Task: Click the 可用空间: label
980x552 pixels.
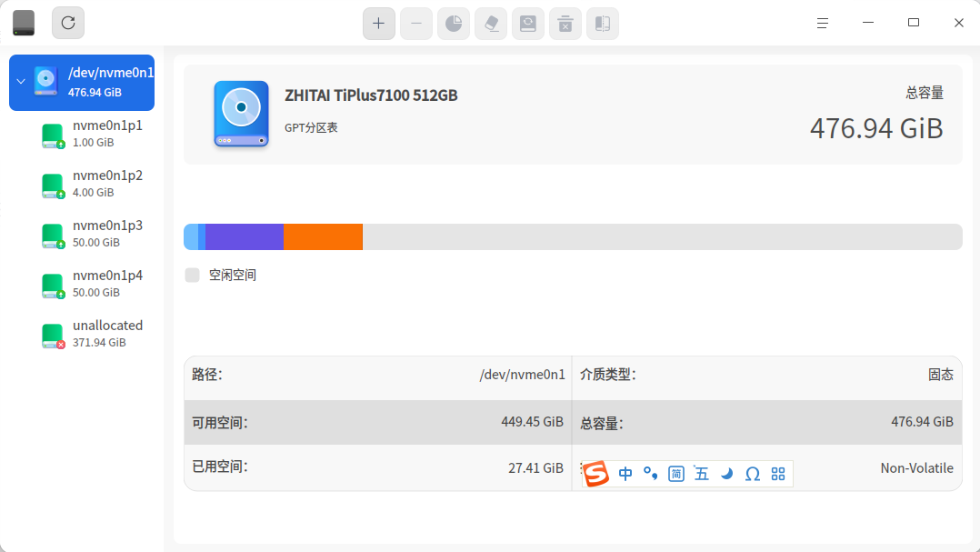Action: coord(219,423)
